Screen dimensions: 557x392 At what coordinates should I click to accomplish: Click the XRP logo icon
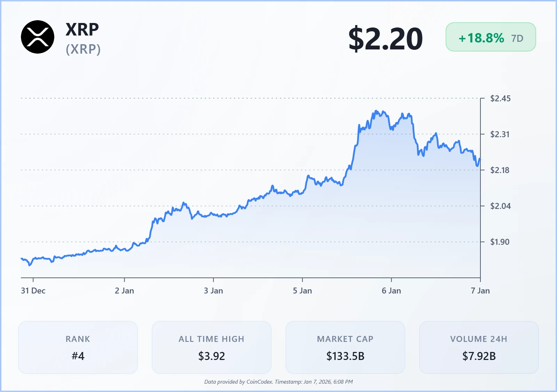point(38,37)
